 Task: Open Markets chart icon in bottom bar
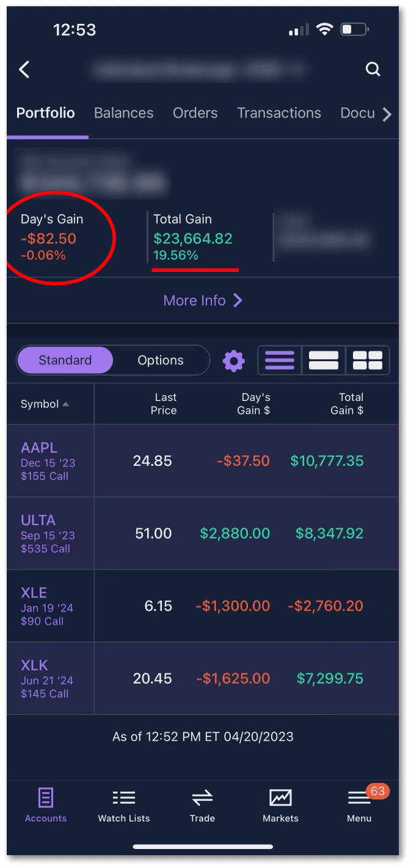point(280,806)
